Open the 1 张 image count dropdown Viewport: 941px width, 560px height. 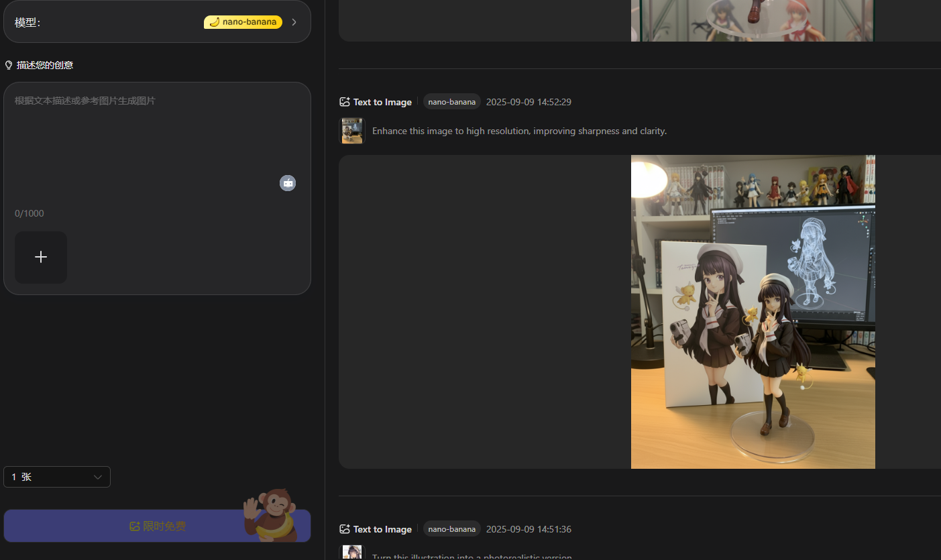tap(57, 477)
